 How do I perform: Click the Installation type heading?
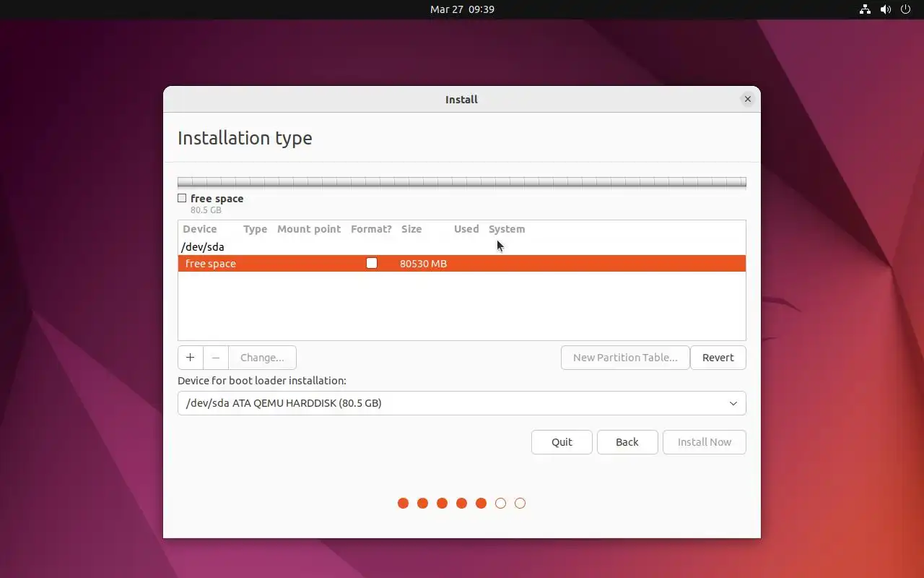[x=245, y=138]
